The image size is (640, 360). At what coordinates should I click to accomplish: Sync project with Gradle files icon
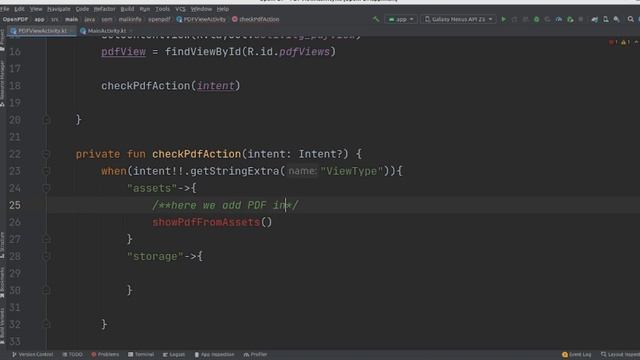(595, 19)
